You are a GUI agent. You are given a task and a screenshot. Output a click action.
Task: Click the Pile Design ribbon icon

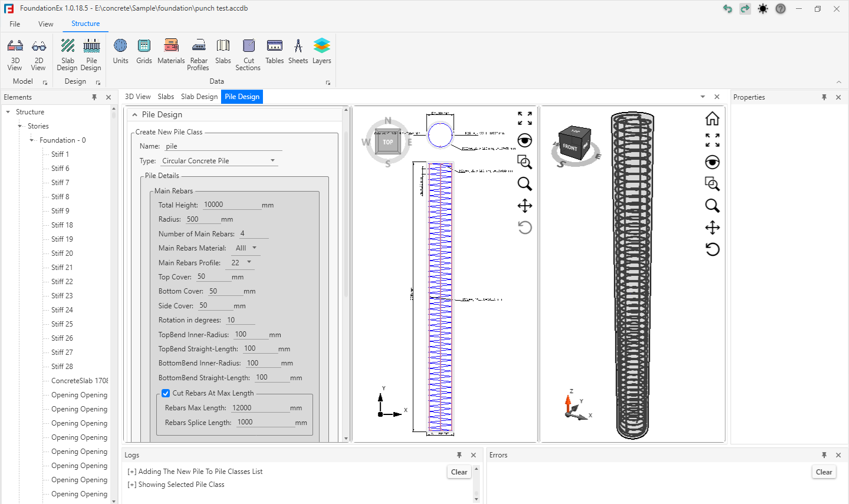pos(91,54)
